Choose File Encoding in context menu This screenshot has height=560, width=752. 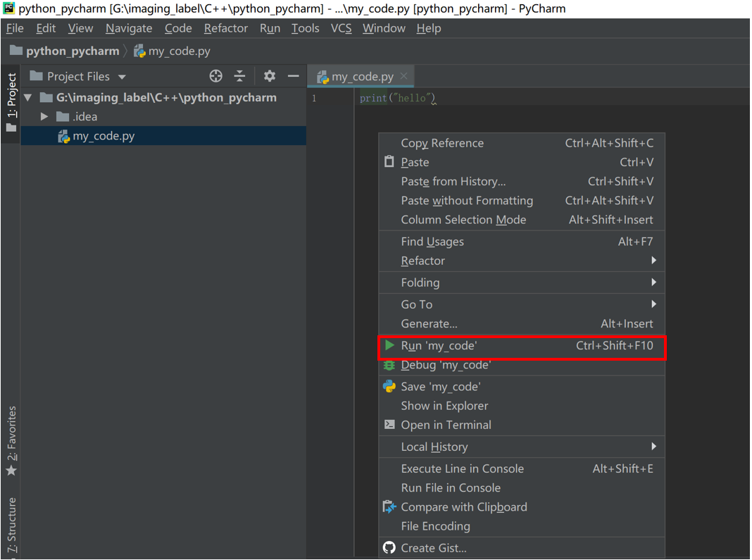pos(522,526)
